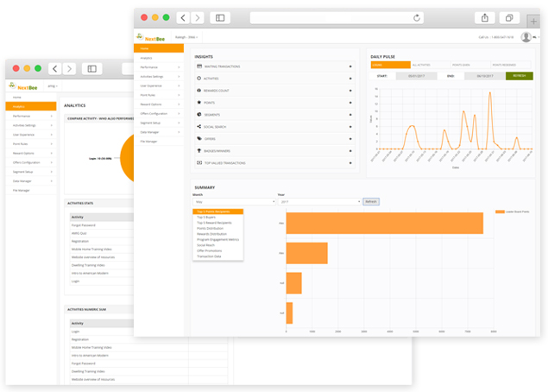Click Mobile Home Training Video in Activities Stats
The image size is (548, 392).
[101, 250]
